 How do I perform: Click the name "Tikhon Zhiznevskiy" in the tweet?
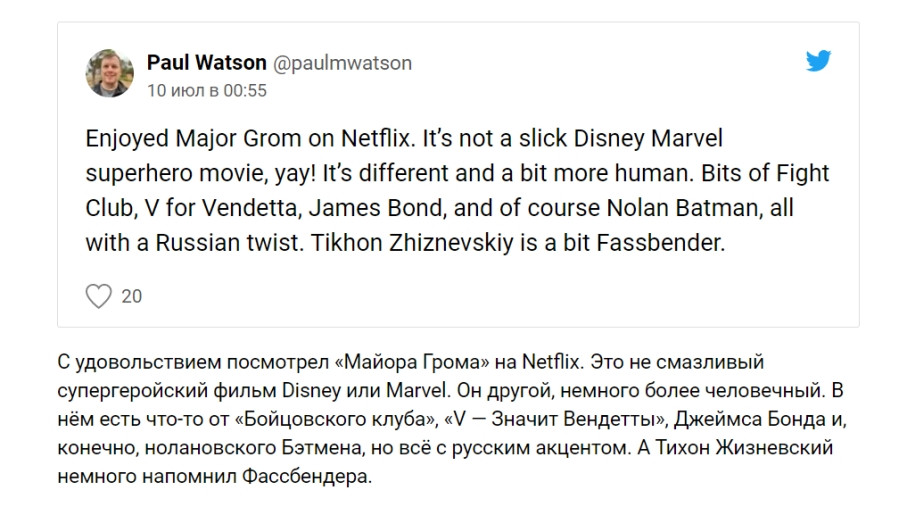pos(412,243)
